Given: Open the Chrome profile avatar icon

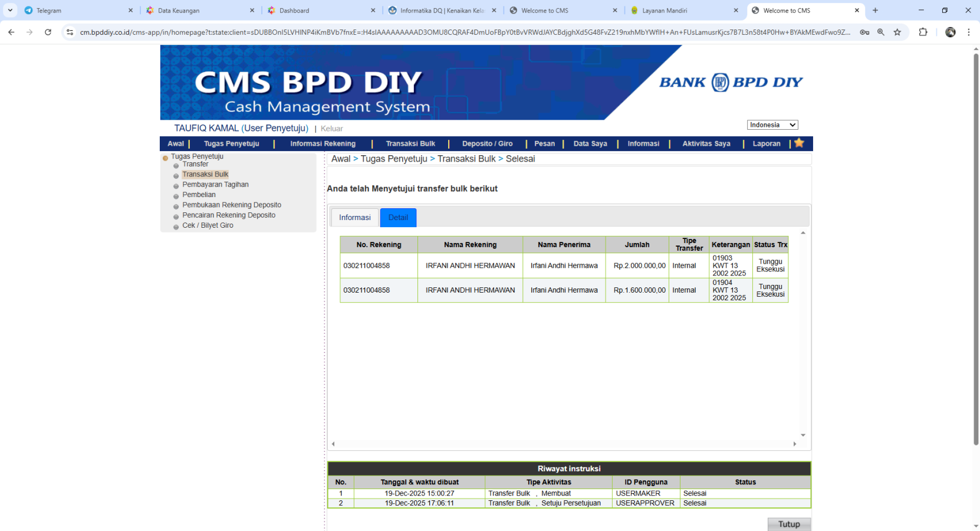Looking at the screenshot, I should point(950,32).
